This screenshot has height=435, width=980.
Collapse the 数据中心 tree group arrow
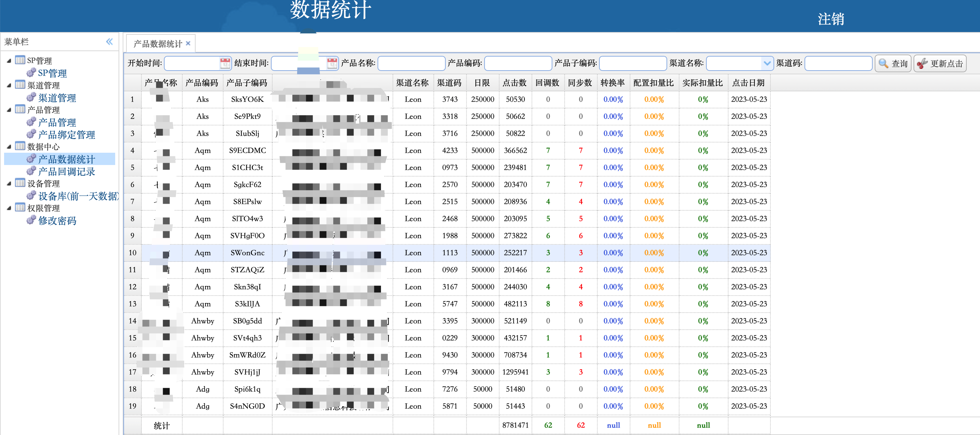(x=9, y=147)
